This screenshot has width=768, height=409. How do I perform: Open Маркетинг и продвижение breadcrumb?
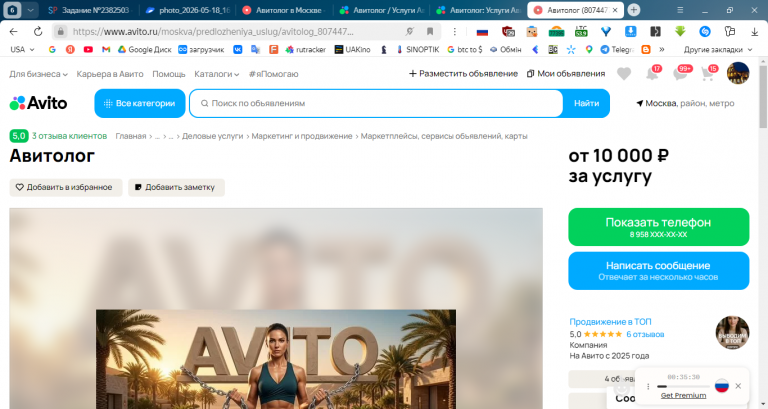pyautogui.click(x=302, y=136)
